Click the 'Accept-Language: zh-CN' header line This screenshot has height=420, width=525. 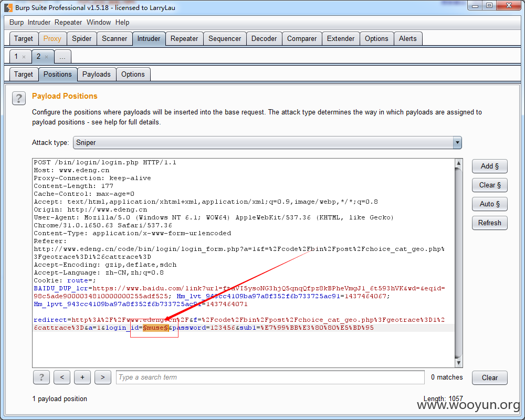(99, 272)
